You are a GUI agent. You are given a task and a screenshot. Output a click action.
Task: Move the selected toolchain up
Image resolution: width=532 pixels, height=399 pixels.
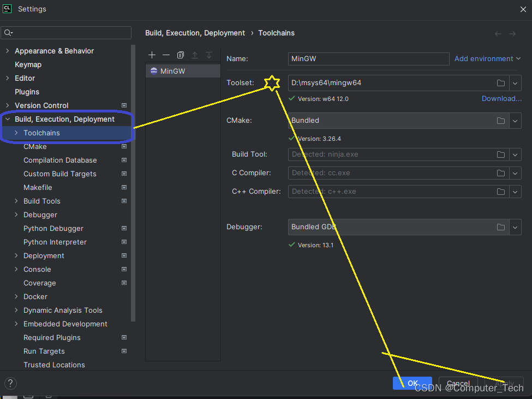point(195,55)
